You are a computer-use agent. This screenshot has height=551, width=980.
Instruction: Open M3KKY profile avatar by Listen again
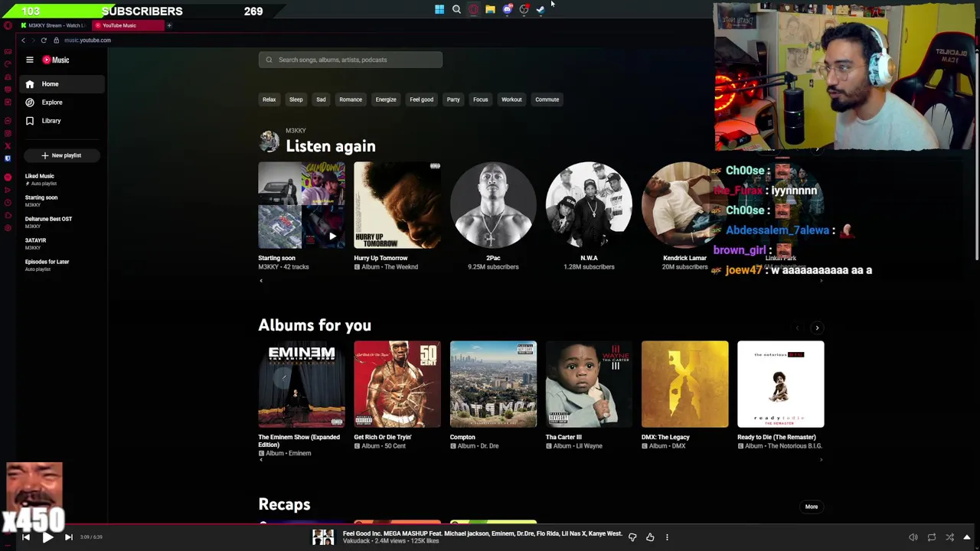pos(269,141)
